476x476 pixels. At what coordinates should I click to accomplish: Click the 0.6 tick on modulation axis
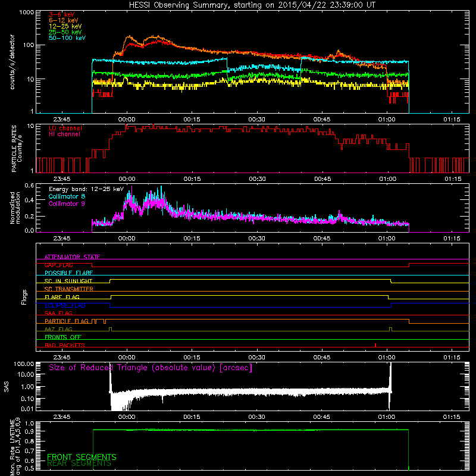pos(29,185)
